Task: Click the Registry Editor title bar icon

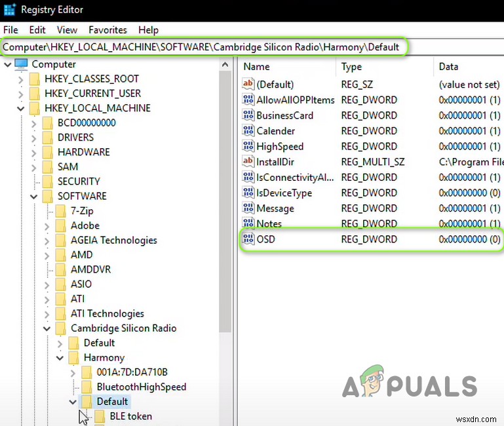Action: pos(9,9)
